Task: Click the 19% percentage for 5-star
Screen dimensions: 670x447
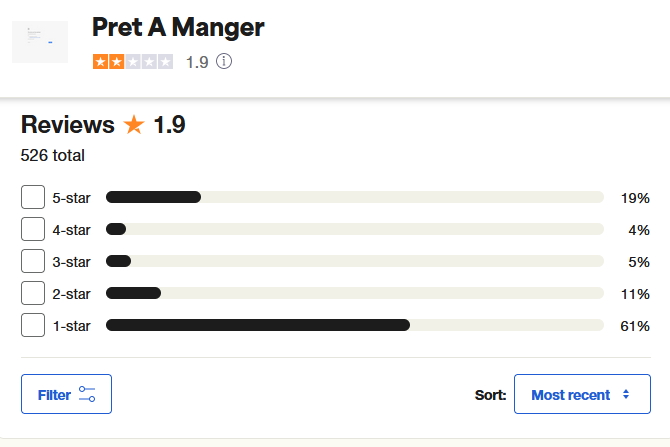Action: pos(635,198)
